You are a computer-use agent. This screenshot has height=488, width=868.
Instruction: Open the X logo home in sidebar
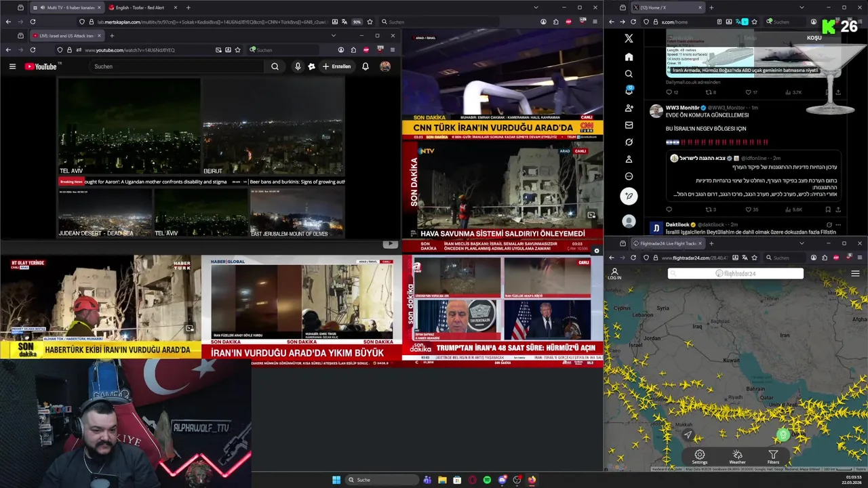coord(629,39)
